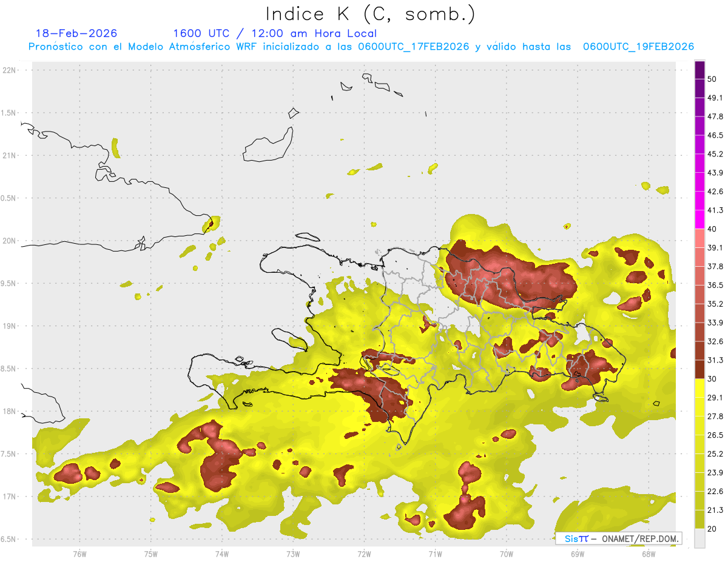This screenshot has width=728, height=562.
Task: Pick the olive band between 20 and 21.3
Action: coord(699,519)
